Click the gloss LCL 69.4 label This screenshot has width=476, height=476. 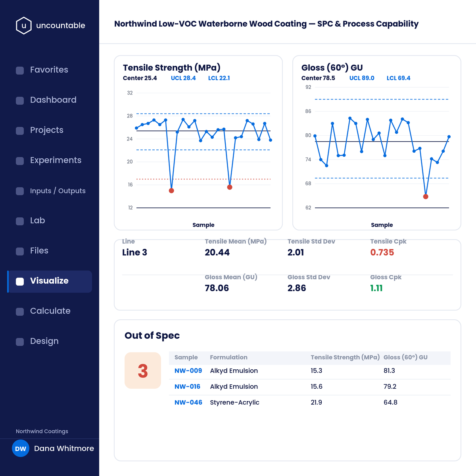click(x=398, y=78)
